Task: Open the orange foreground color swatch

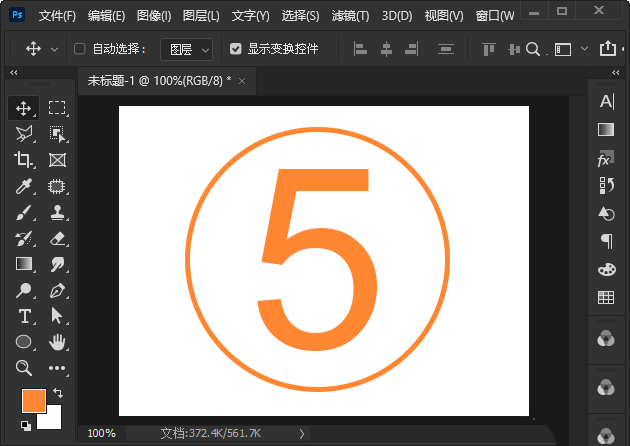Action: (33, 401)
